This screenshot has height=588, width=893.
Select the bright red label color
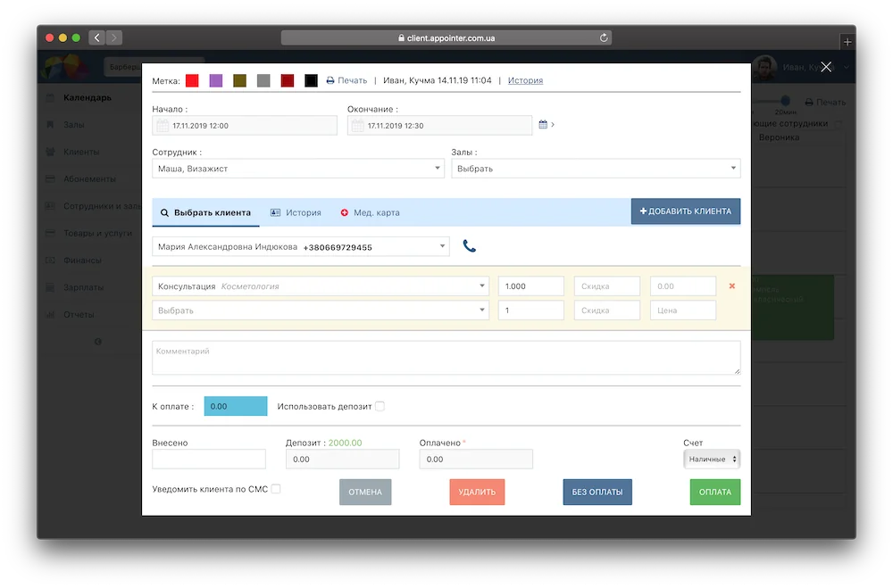click(193, 80)
